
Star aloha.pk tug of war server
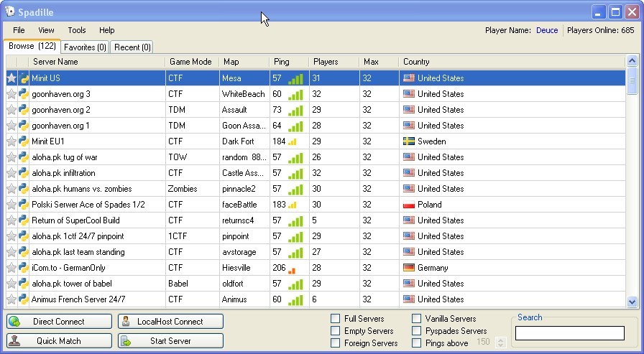coord(11,157)
